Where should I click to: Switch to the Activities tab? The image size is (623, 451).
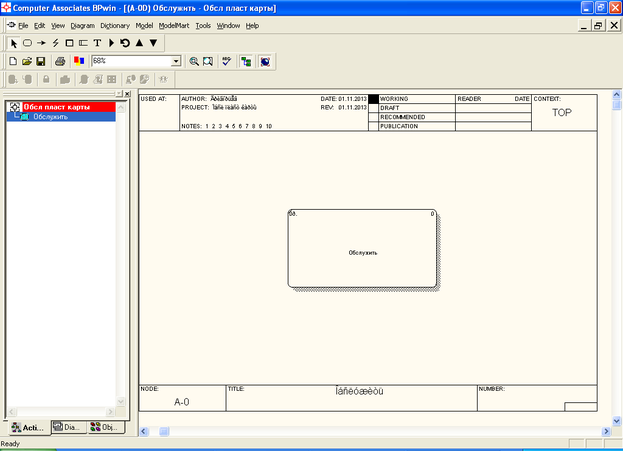28,428
